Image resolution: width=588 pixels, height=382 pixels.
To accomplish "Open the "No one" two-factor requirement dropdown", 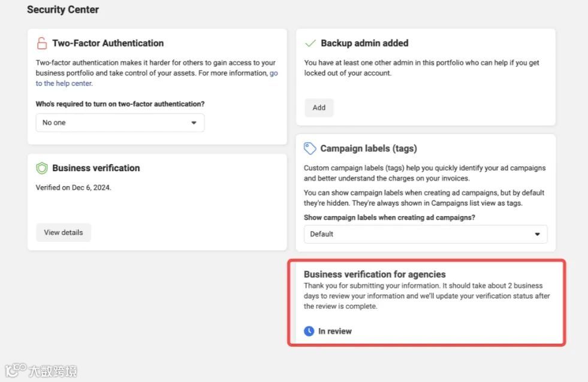I will [x=120, y=123].
